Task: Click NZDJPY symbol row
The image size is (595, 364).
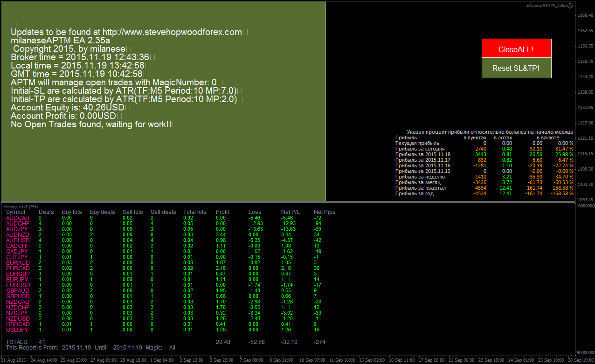Action: [x=17, y=313]
